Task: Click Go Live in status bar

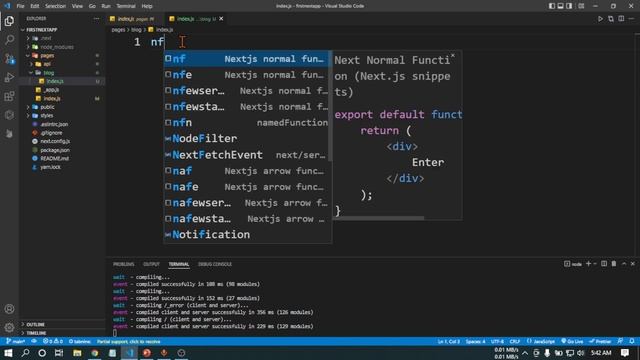Action: point(572,341)
